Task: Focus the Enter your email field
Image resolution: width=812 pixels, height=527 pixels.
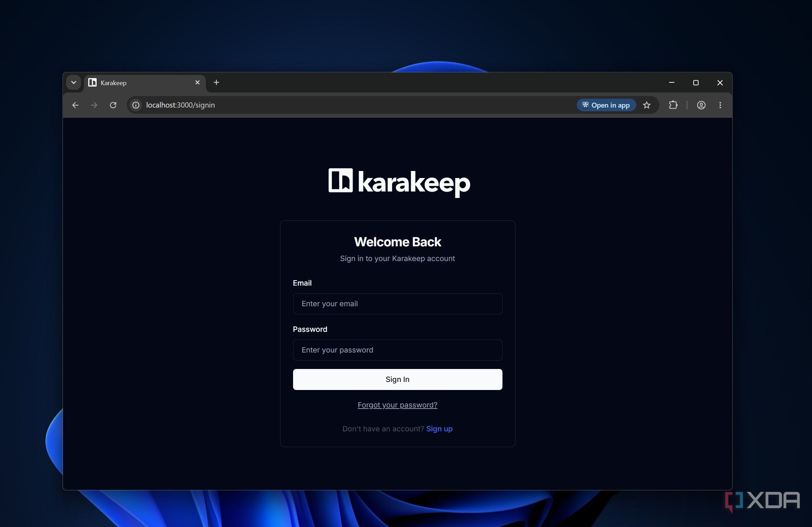Action: [x=397, y=304]
